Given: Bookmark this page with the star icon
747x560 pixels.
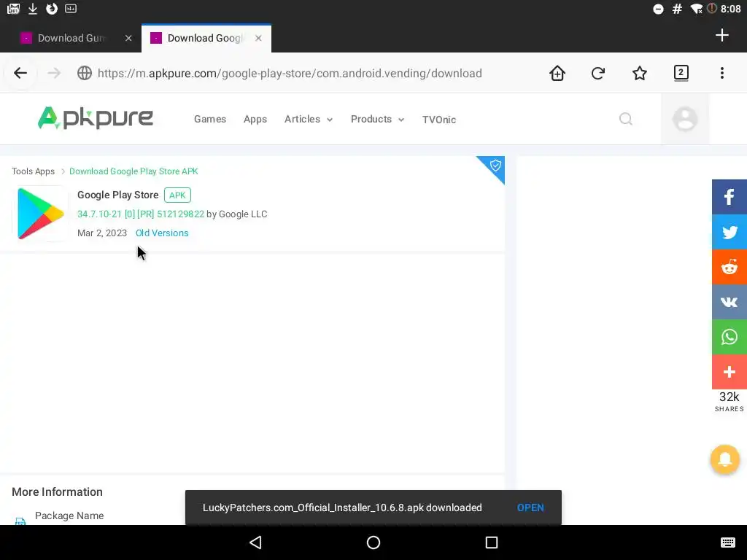Looking at the screenshot, I should pyautogui.click(x=639, y=73).
